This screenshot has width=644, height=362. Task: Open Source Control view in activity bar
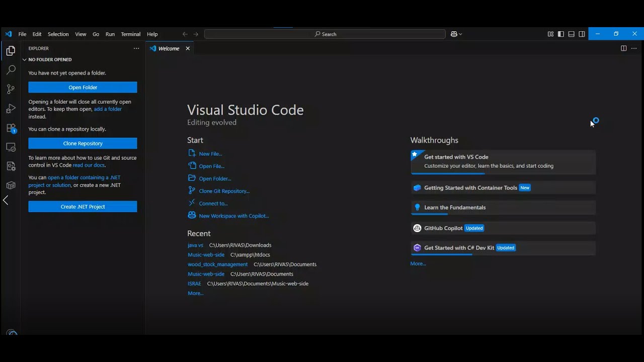[11, 89]
